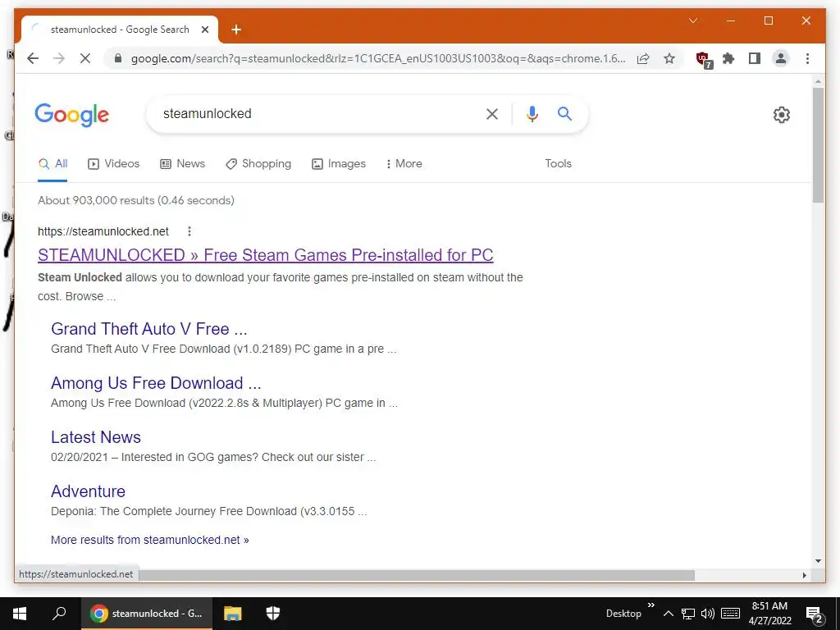The image size is (840, 630).
Task: Open Grand Theft Auto V Free link
Action: pyautogui.click(x=149, y=329)
